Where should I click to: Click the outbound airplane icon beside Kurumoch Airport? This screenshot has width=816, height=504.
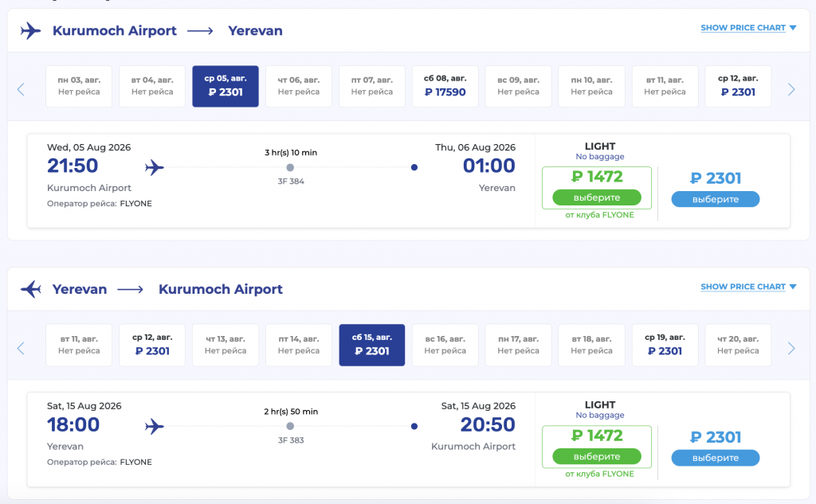[30, 31]
